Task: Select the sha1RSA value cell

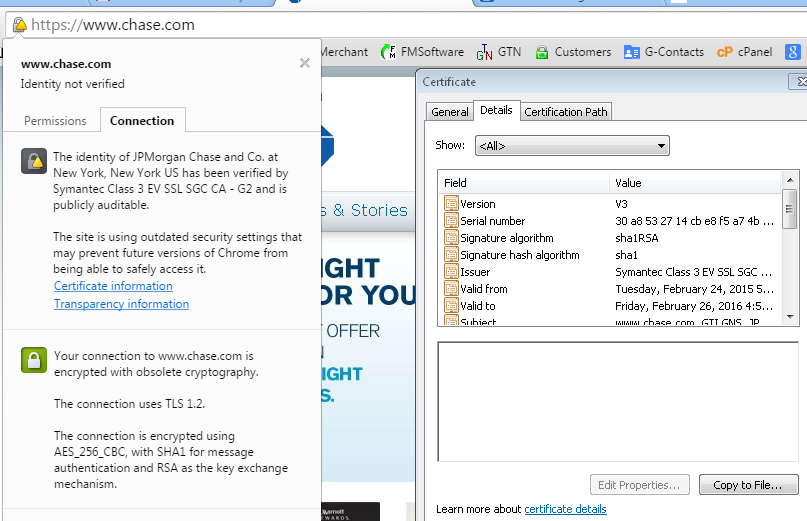Action: (637, 238)
